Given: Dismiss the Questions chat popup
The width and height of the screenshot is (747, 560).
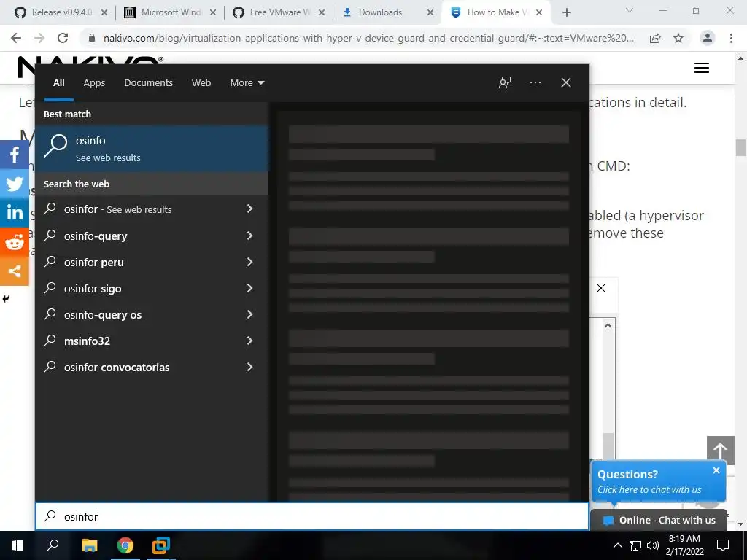Looking at the screenshot, I should (716, 470).
